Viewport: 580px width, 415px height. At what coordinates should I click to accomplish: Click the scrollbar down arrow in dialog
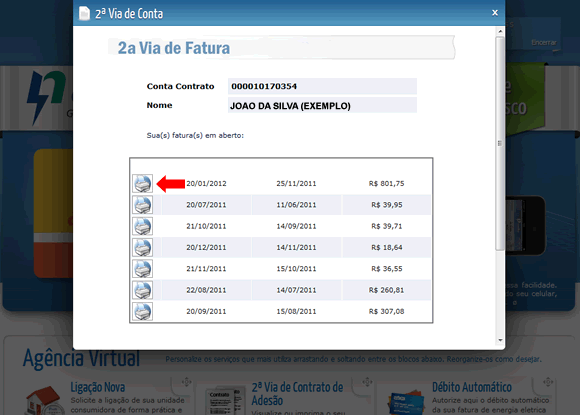[x=500, y=340]
